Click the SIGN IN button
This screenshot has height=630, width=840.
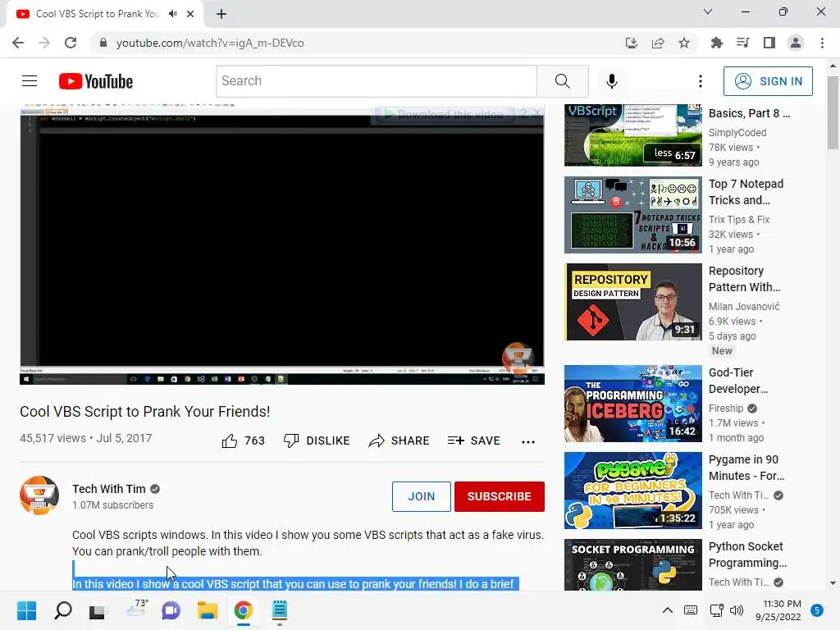pos(768,81)
